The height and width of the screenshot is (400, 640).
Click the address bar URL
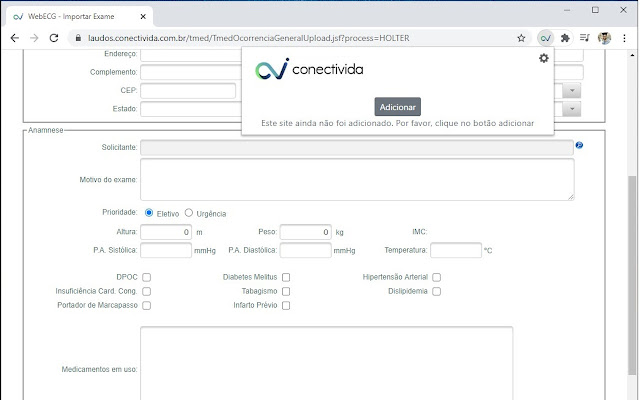tap(249, 38)
